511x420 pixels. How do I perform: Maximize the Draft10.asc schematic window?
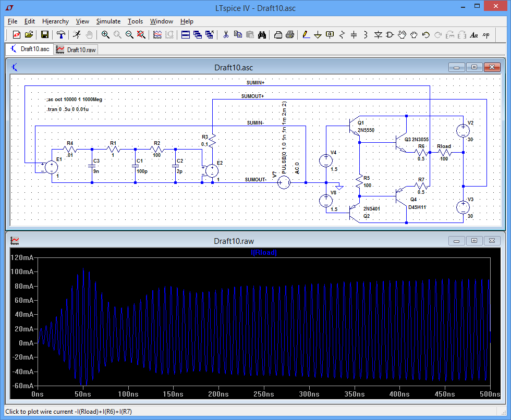474,67
